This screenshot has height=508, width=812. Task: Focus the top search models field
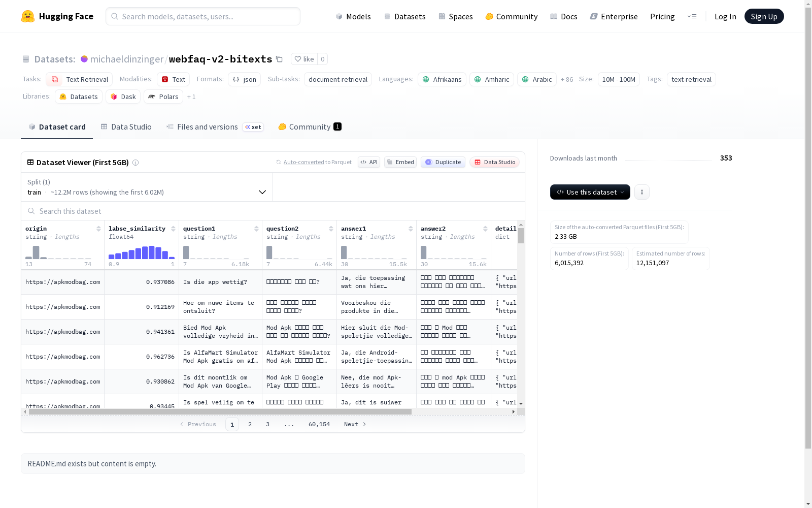[x=203, y=16]
